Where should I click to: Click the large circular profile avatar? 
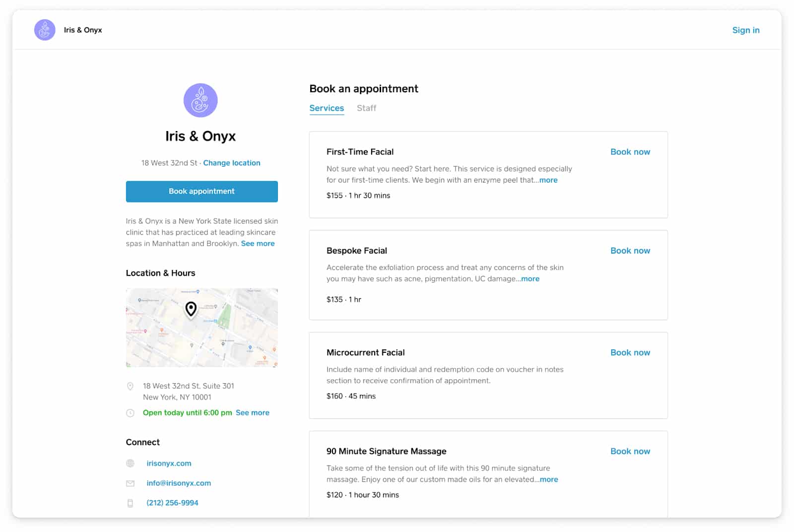click(201, 100)
